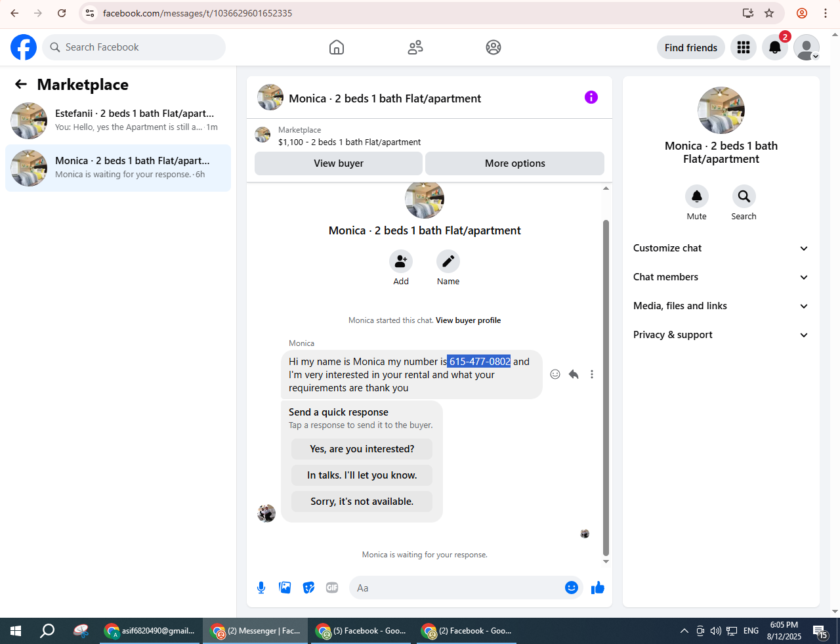Choose a GIF icon
Viewport: 840px width, 644px height.
tap(332, 588)
